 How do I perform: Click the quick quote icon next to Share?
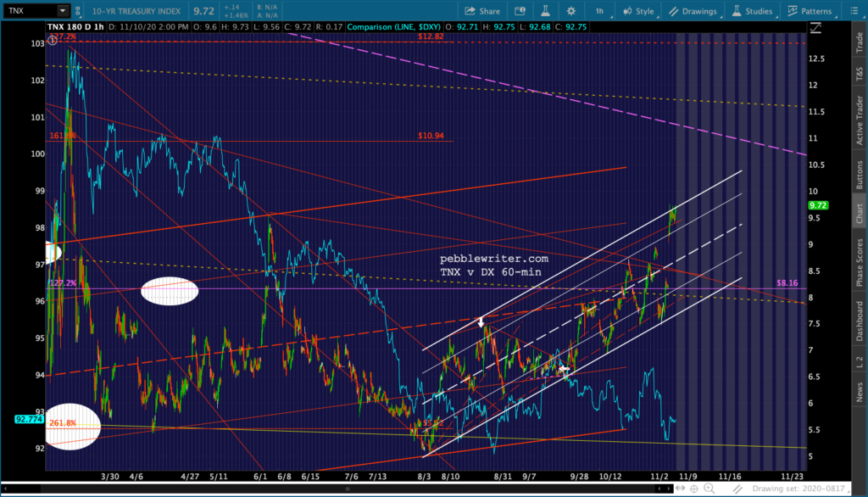click(520, 11)
